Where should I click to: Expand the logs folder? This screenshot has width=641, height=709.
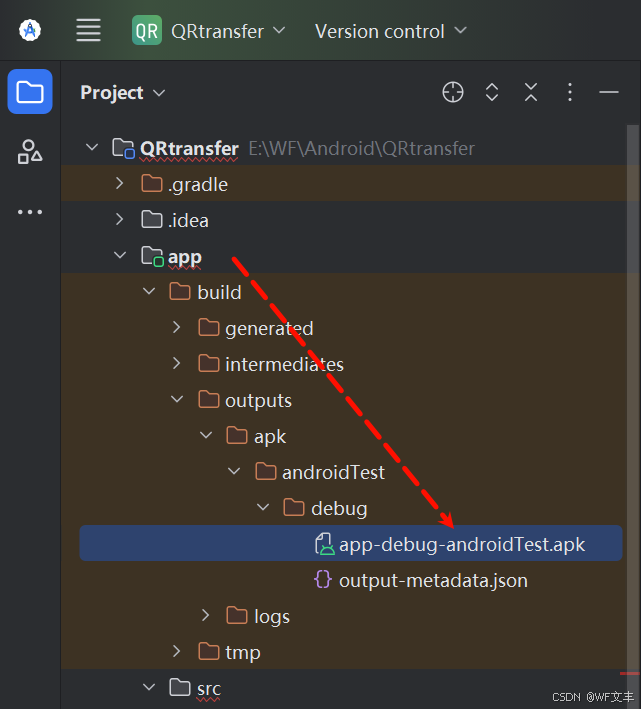[x=205, y=616]
